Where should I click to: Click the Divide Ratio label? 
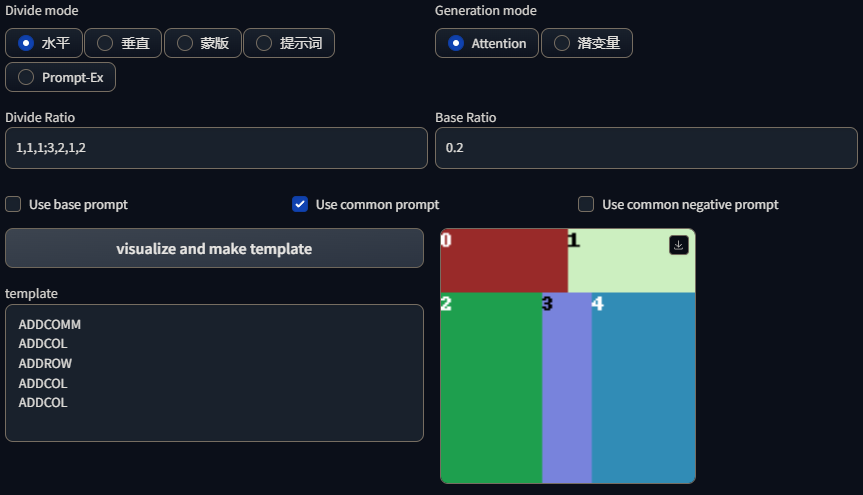(40, 117)
